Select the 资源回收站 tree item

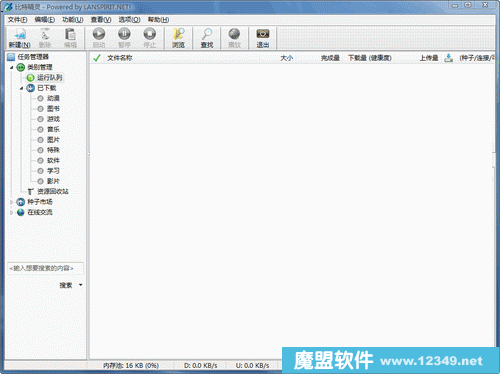click(x=48, y=192)
